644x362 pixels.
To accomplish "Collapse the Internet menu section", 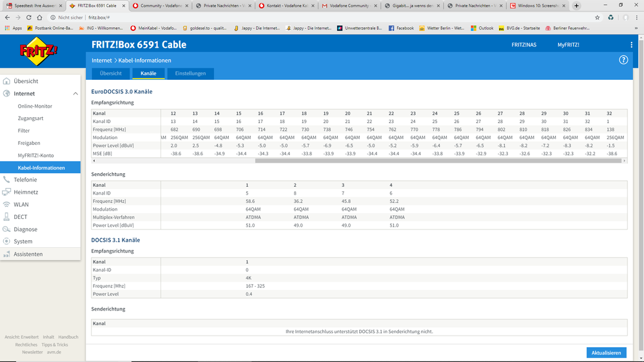I will [x=75, y=93].
